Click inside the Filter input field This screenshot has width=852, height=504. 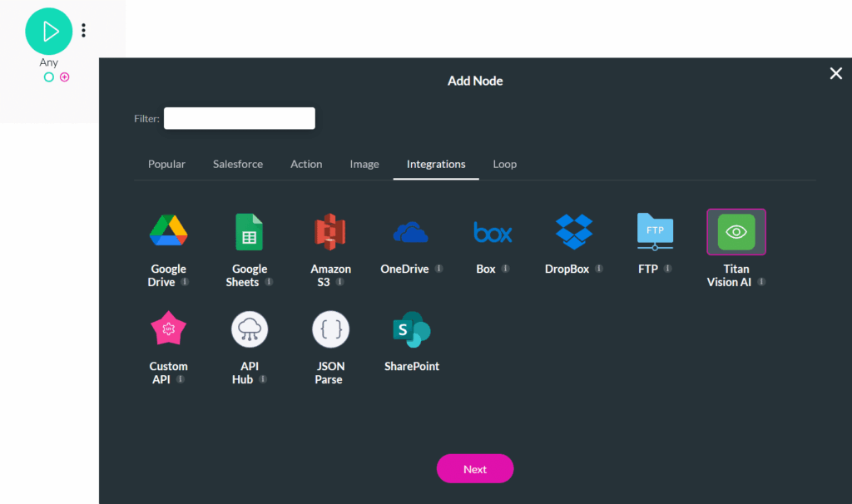(239, 118)
